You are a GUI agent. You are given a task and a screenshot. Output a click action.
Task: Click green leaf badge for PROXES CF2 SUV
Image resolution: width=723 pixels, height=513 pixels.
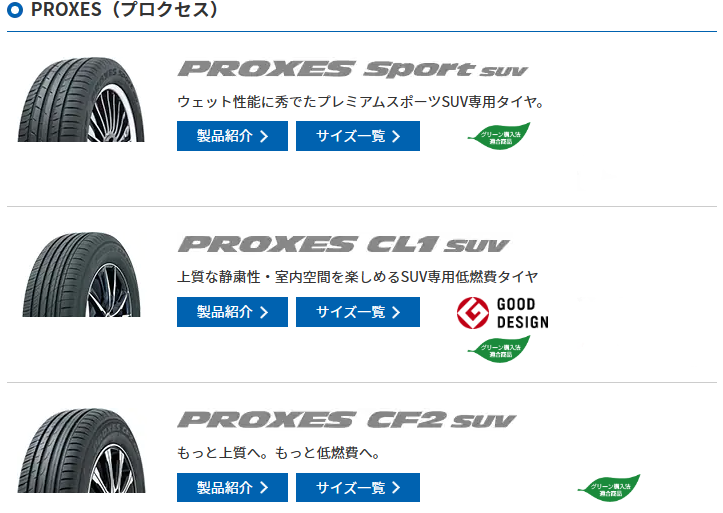tap(608, 488)
